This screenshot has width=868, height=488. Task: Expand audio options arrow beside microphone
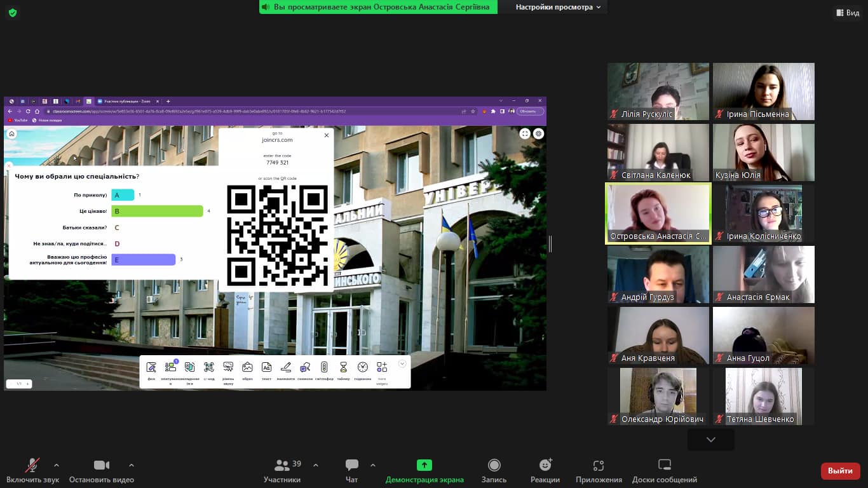[x=57, y=465]
